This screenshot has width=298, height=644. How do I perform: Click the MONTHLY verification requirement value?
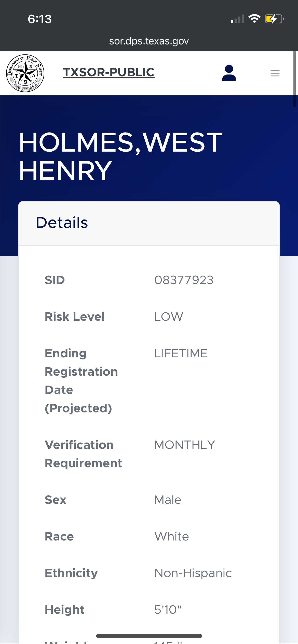pos(185,445)
